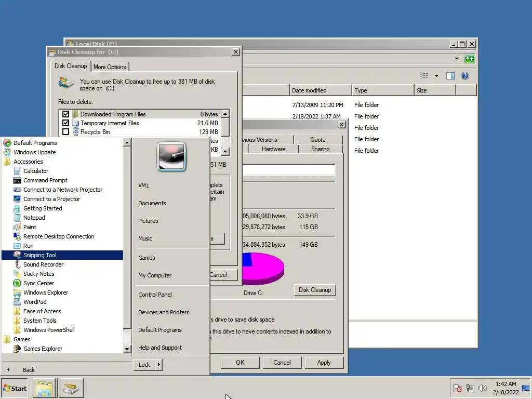This screenshot has width=532, height=399.
Task: Open the Quota tab in Properties
Action: (x=318, y=140)
